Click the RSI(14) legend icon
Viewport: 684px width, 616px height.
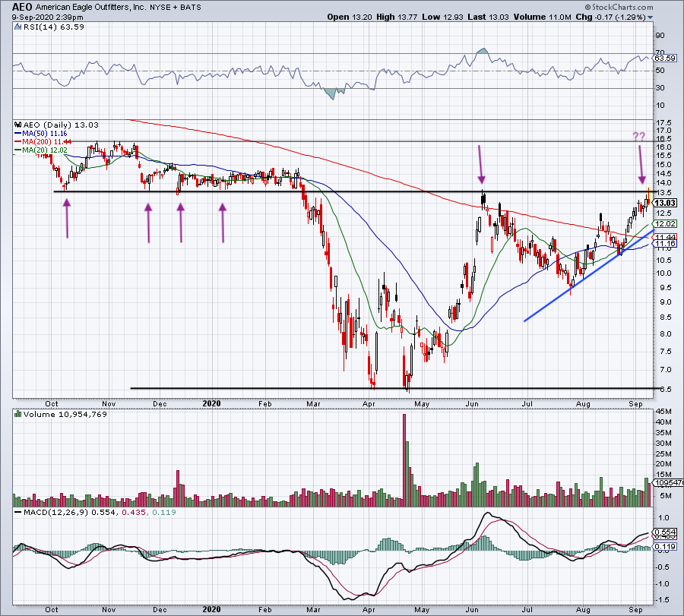click(18, 27)
